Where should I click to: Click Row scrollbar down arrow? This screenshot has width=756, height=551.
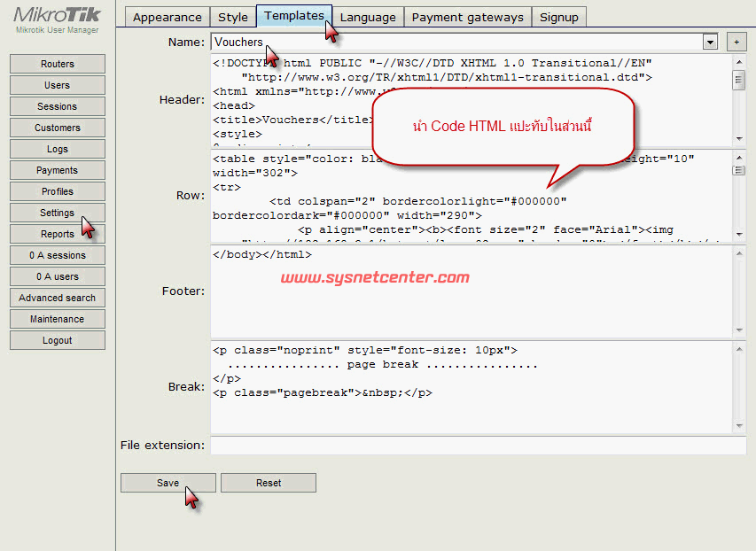tap(739, 235)
